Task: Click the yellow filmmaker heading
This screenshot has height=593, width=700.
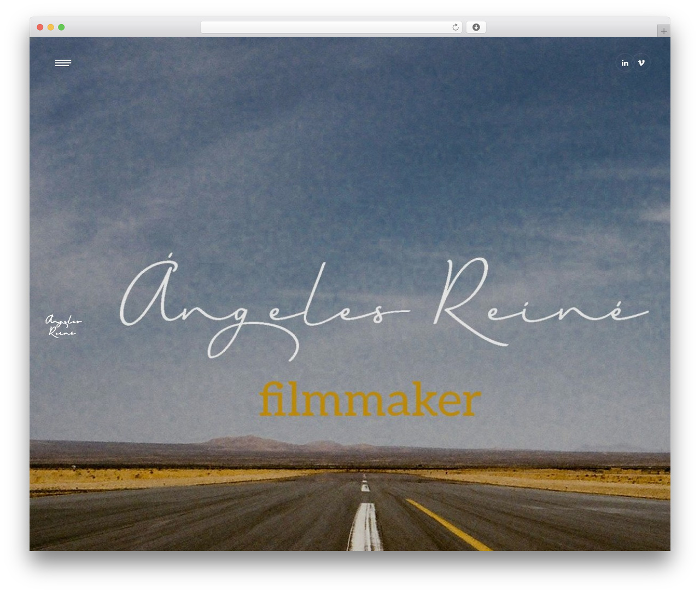Action: point(370,399)
